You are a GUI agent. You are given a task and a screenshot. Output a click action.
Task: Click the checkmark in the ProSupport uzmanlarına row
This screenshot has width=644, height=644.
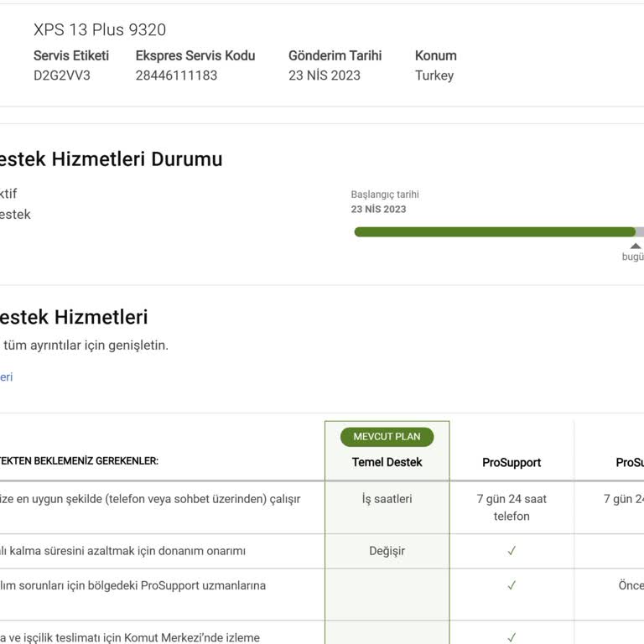click(512, 585)
